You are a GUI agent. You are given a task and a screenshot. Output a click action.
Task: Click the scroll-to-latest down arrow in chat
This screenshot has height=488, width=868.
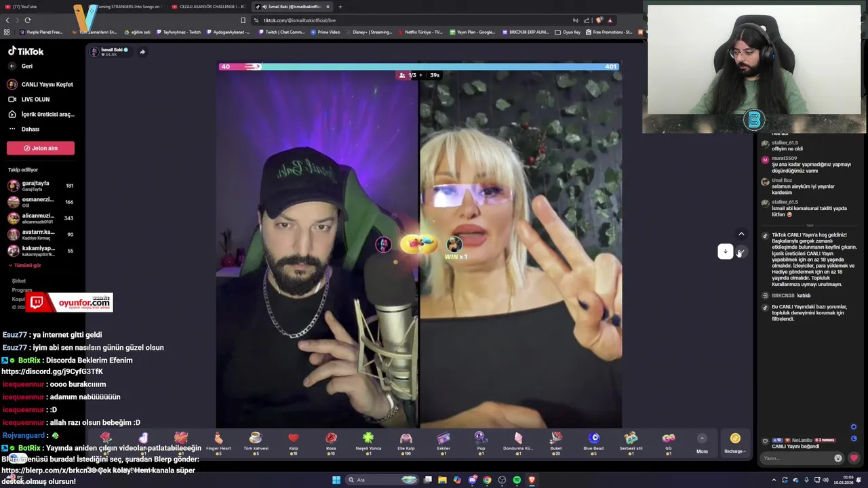[x=725, y=251]
